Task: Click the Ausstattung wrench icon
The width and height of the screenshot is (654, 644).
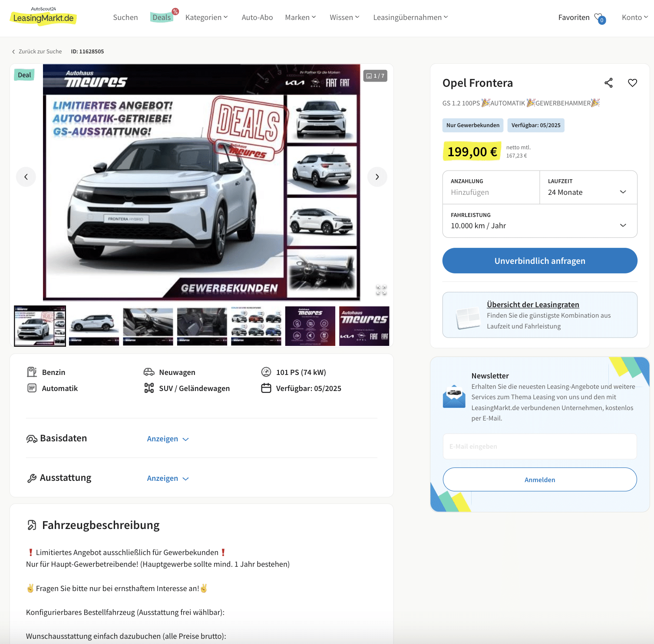Action: coord(32,478)
